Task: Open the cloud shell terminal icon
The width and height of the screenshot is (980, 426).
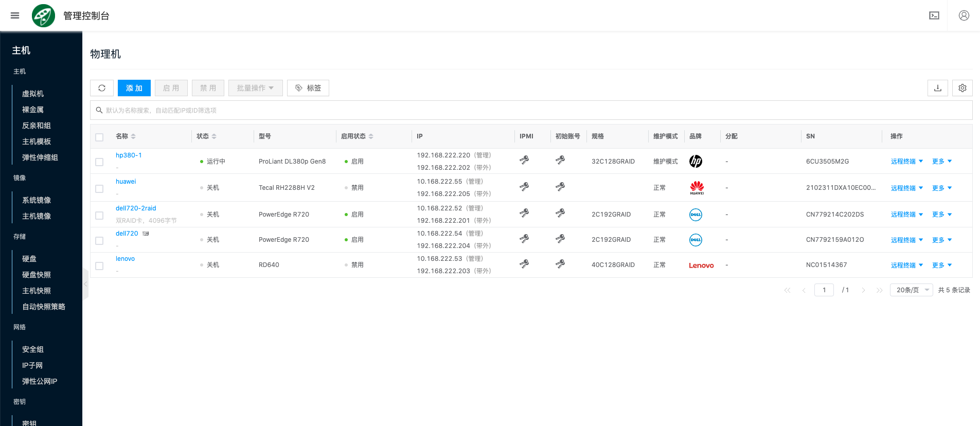Action: (934, 15)
